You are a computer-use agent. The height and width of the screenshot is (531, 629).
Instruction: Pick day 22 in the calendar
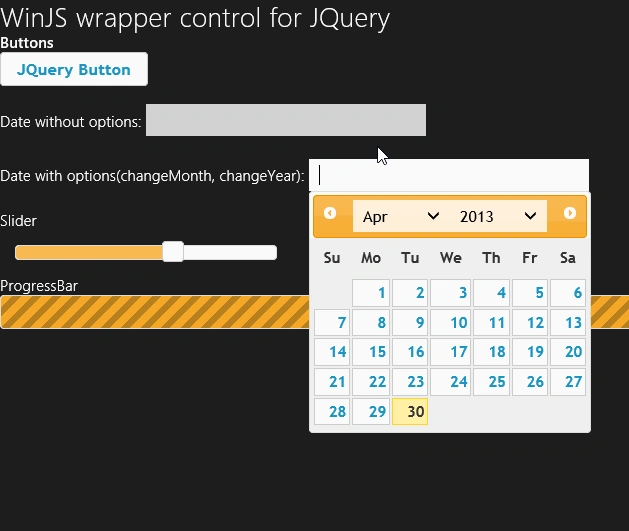pyautogui.click(x=371, y=382)
